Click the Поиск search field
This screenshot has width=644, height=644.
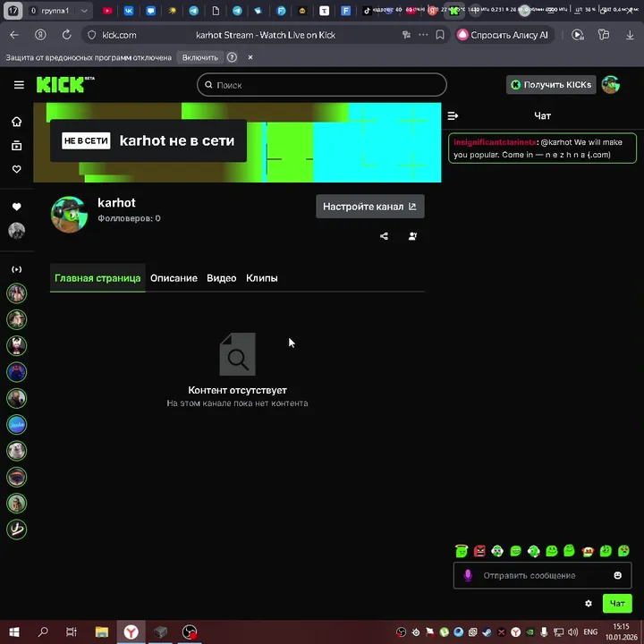coord(322,85)
